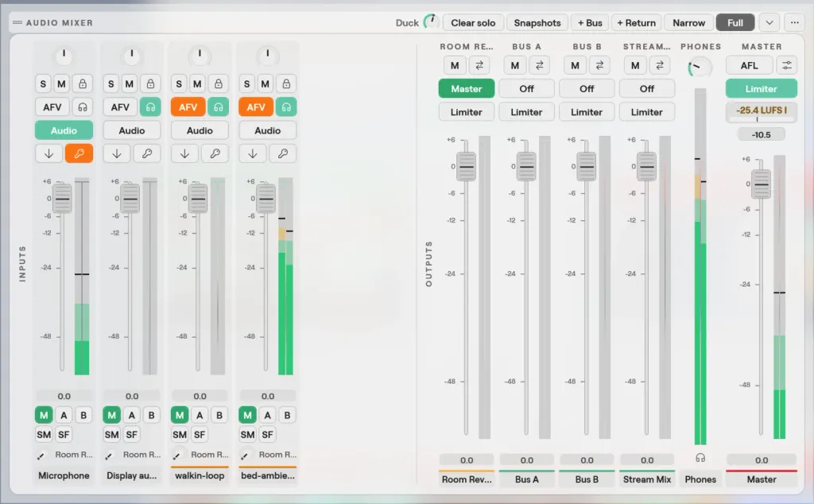
Task: Click the Microphone channel fader handle
Action: click(62, 199)
